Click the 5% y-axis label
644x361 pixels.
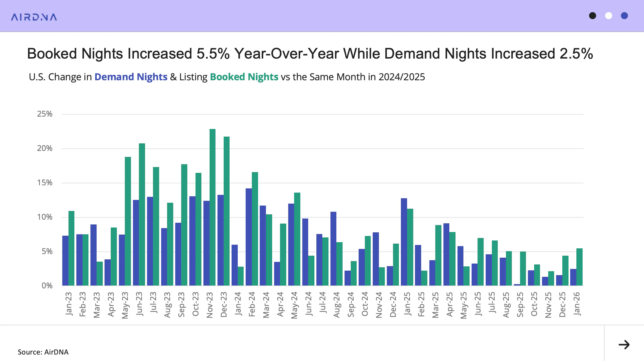tap(47, 251)
